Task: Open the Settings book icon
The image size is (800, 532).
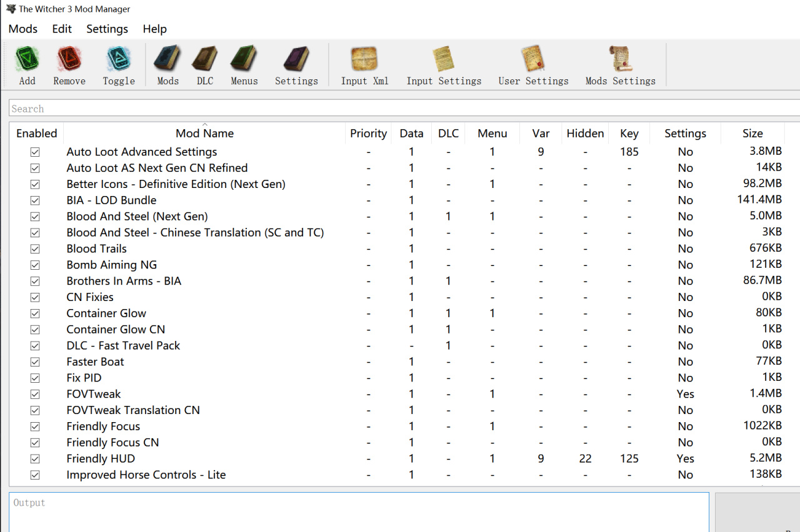Action: 296,59
